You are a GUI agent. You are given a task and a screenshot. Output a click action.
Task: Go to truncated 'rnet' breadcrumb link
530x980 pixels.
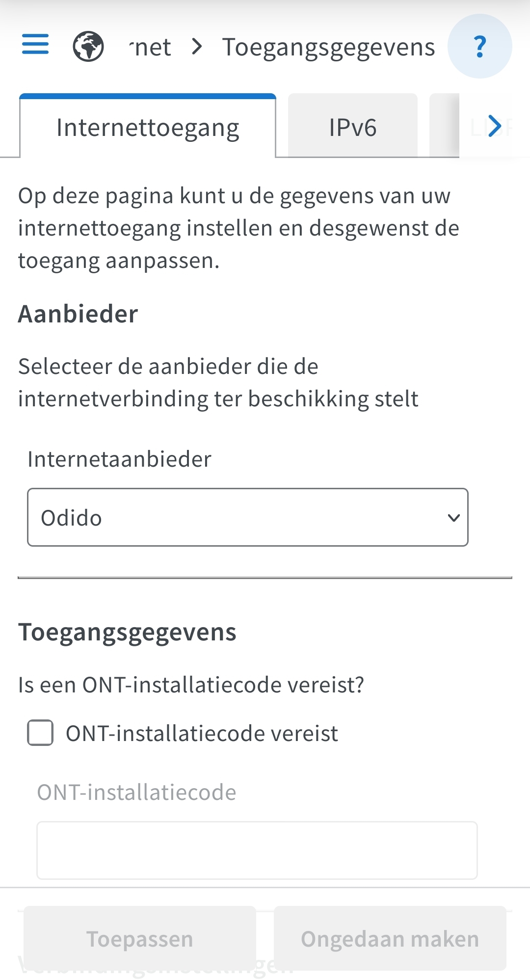151,47
